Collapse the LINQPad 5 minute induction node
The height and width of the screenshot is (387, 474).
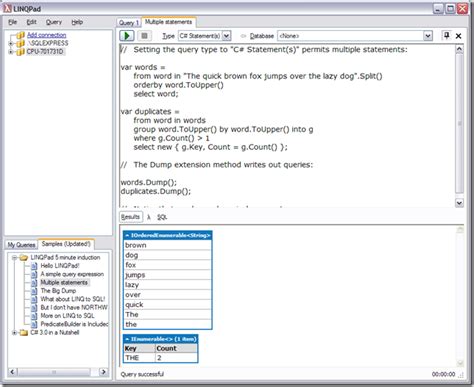point(14,258)
